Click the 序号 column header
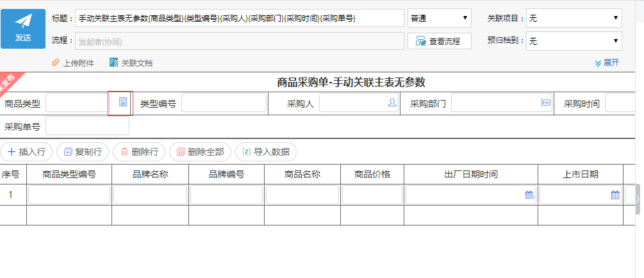Image resolution: width=644 pixels, height=278 pixels. tap(11, 174)
